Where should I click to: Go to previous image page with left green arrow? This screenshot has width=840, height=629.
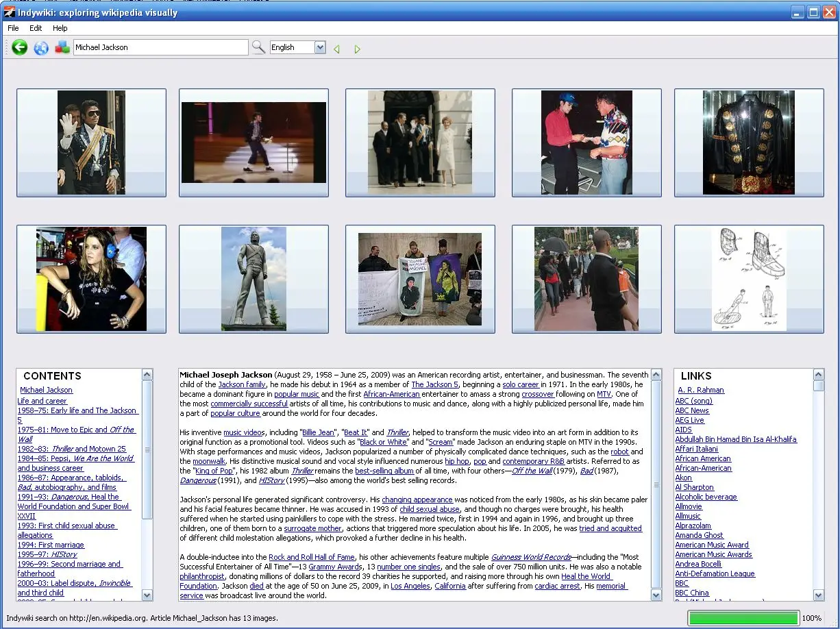(336, 49)
